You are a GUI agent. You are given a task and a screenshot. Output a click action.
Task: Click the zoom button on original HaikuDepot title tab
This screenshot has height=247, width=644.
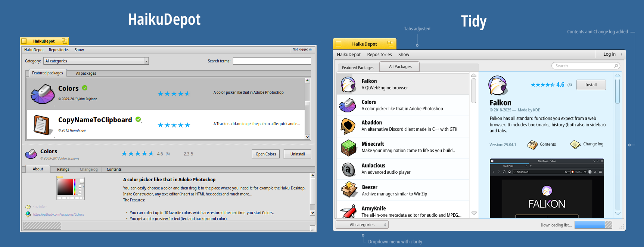click(x=64, y=41)
